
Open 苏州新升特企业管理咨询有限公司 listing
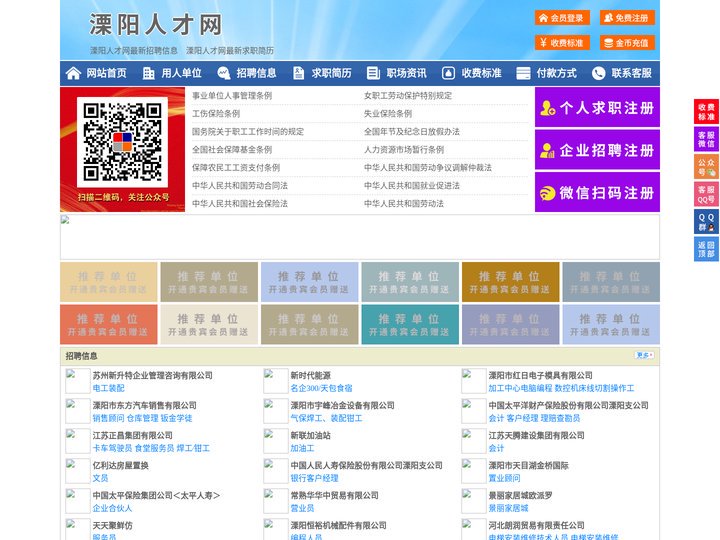point(152,375)
